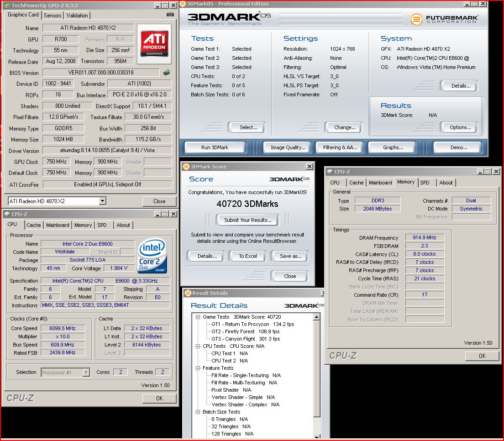Click the Driver Version field in GPU-Z

click(x=107, y=150)
